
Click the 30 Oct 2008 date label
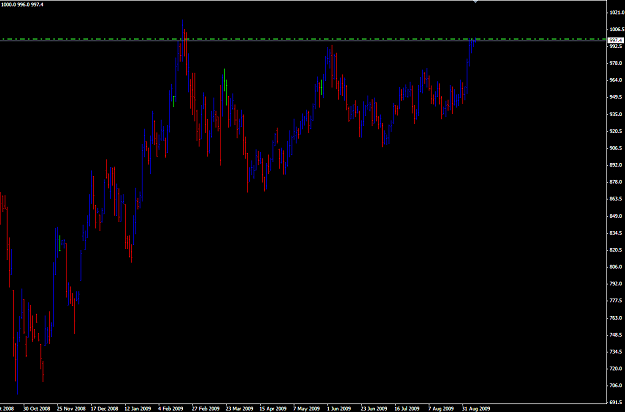coord(37,408)
